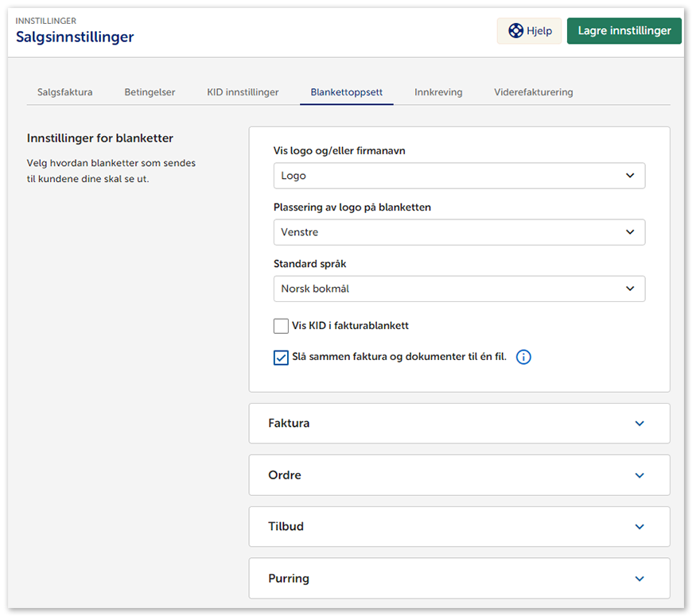Click the Hjelp button

point(530,31)
